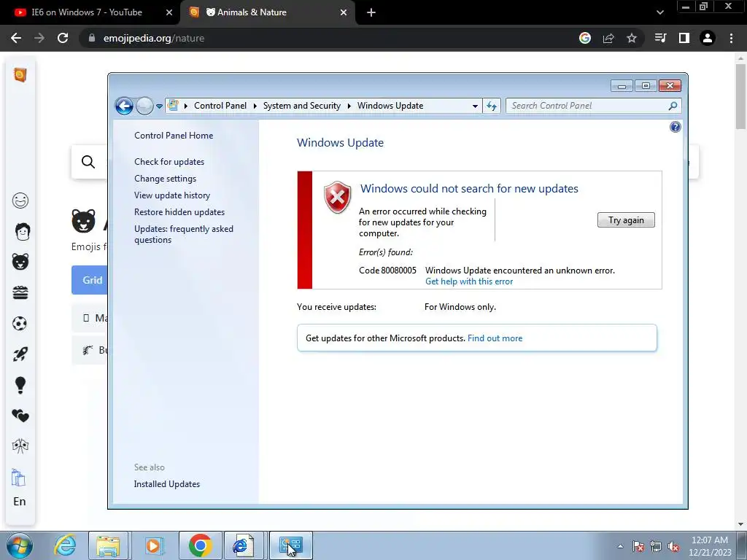
Task: Open Change settings link
Action: tap(165, 179)
